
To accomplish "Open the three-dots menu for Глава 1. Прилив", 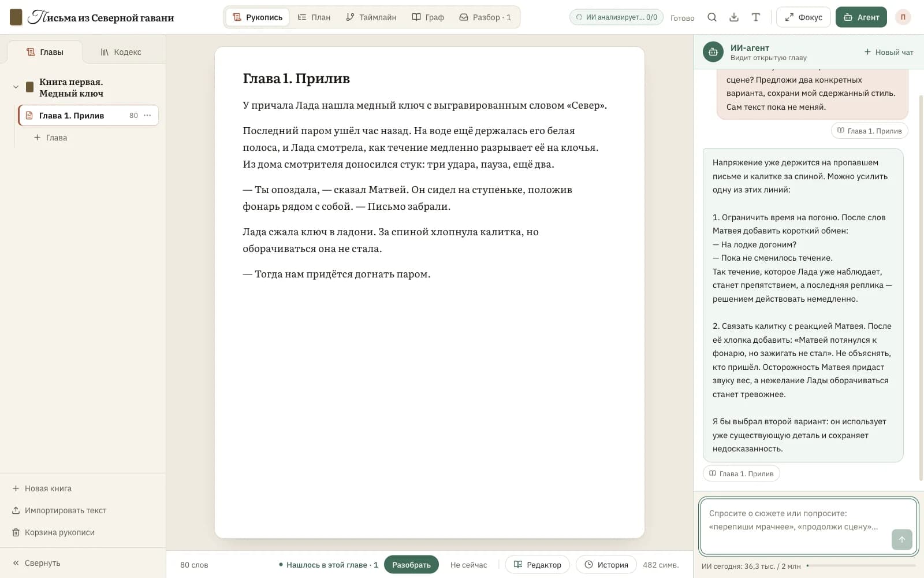I will pyautogui.click(x=147, y=116).
